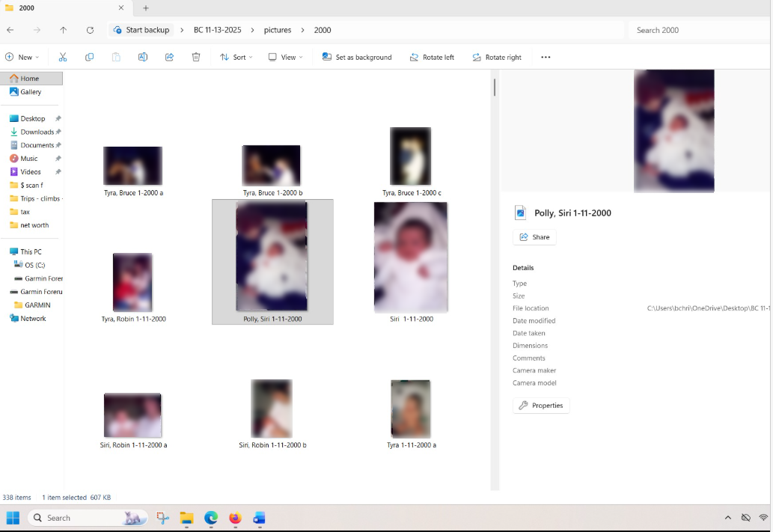The width and height of the screenshot is (773, 532).
Task: Click the Paste clipboard icon
Action: [x=116, y=57]
